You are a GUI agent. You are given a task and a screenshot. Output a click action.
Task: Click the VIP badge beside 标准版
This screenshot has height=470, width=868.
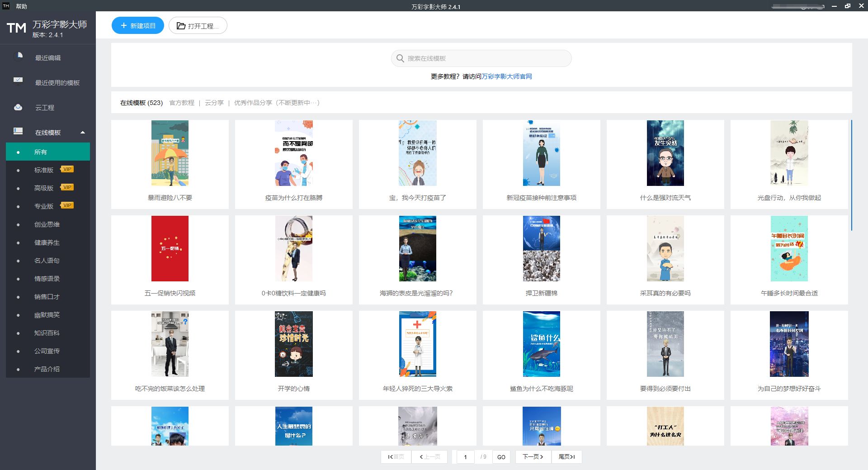(x=67, y=169)
